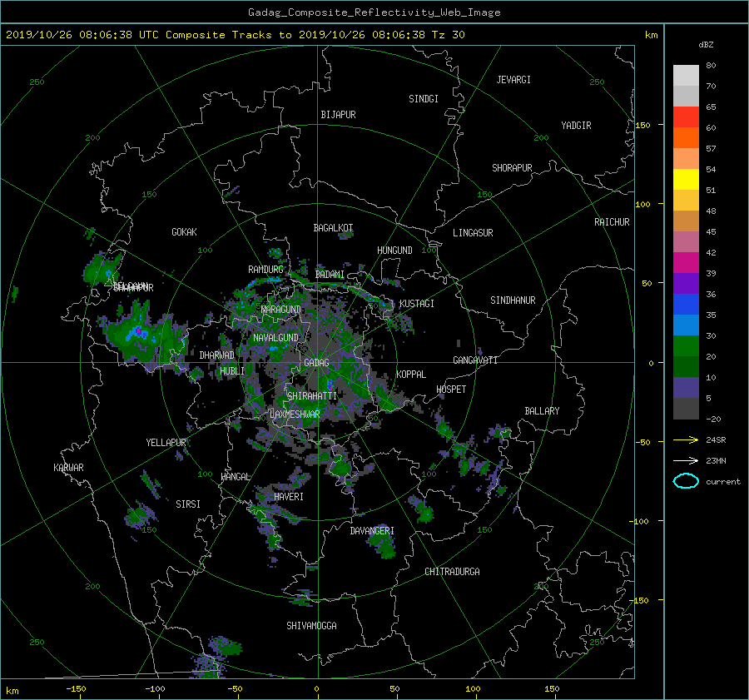
Task: Click the SINDGI city label
Action: point(424,99)
